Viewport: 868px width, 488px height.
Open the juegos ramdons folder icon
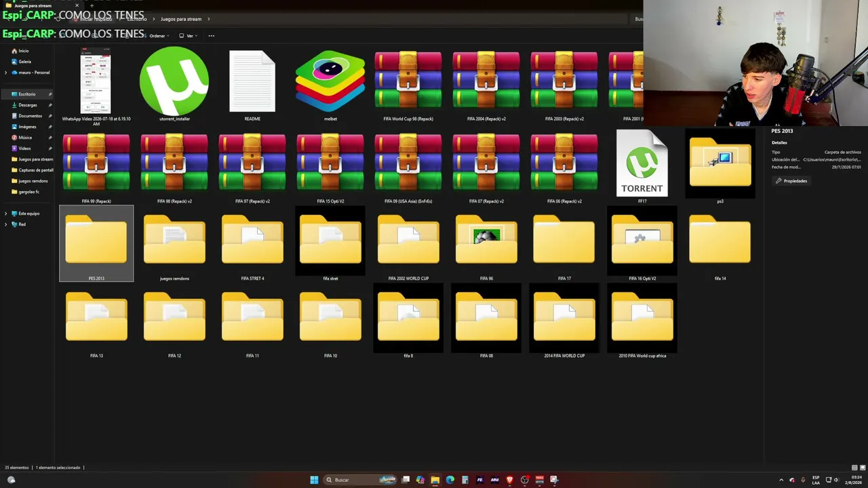pyautogui.click(x=174, y=239)
